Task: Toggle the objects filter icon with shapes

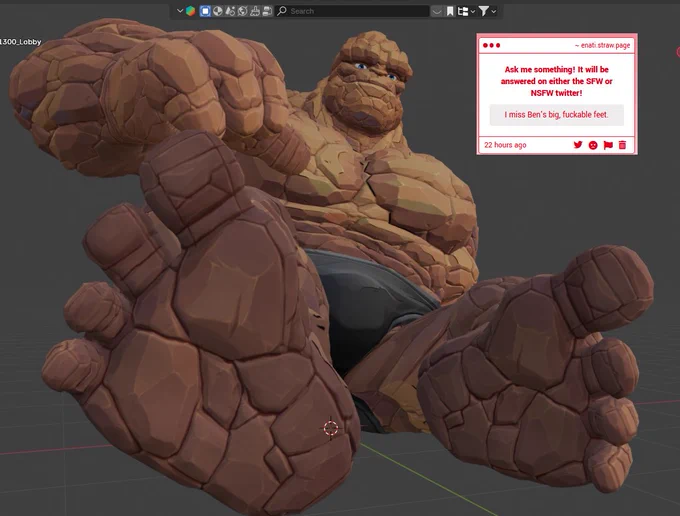Action: 230,11
